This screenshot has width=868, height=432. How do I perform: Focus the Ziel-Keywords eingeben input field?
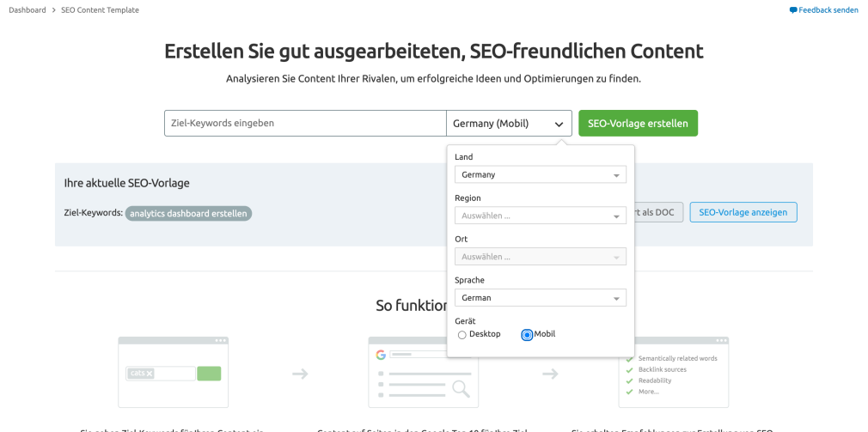[305, 123]
